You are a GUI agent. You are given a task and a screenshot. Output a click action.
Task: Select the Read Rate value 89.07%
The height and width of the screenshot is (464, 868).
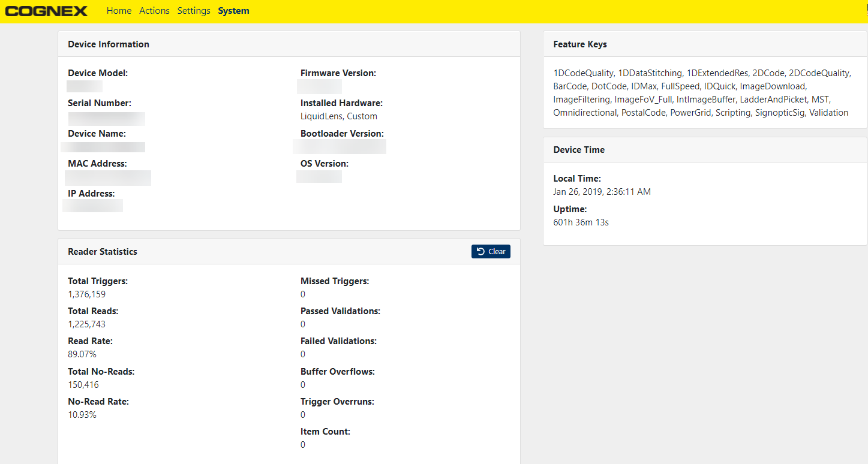point(82,354)
